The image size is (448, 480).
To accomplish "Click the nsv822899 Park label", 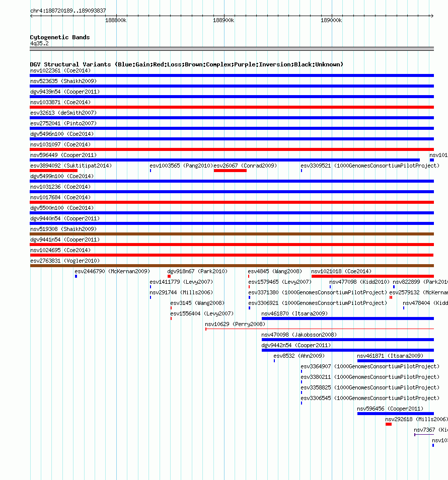I will point(420,282).
